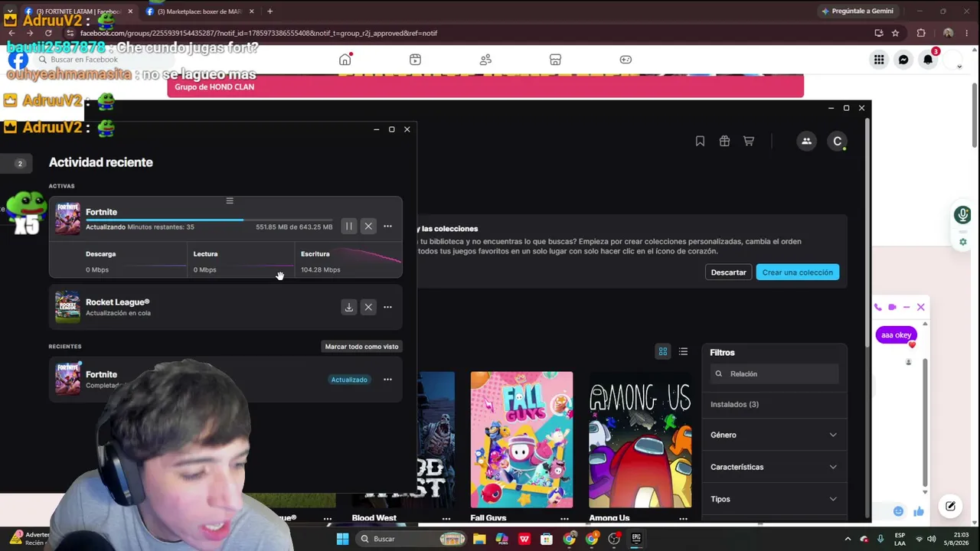Click the Fortnite download progress bar

(209, 220)
